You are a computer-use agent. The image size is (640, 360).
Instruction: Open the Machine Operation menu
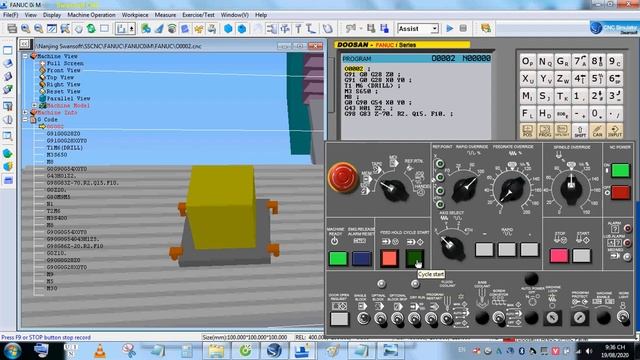click(x=91, y=15)
